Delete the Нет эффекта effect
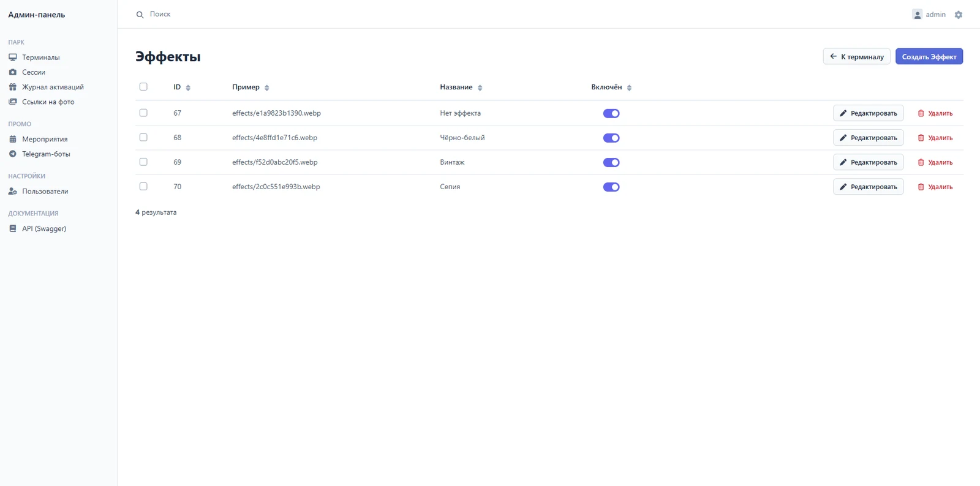Viewport: 980px width, 486px height. click(x=935, y=113)
